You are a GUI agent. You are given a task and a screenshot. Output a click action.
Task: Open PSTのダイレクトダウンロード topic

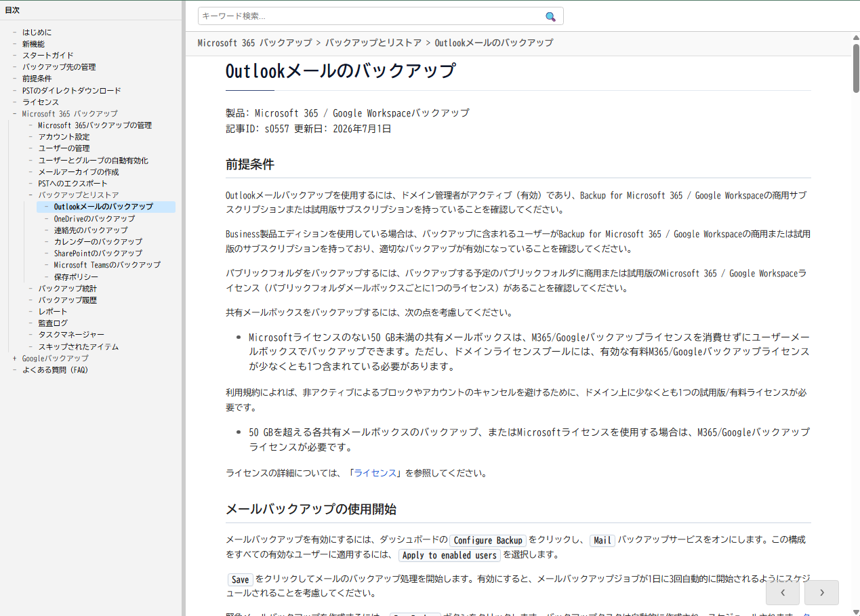pyautogui.click(x=72, y=91)
